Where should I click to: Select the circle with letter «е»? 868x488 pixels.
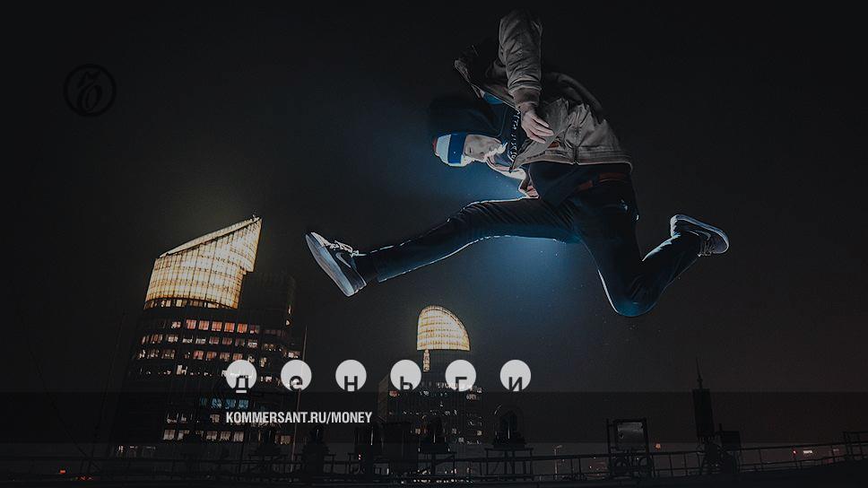296,376
